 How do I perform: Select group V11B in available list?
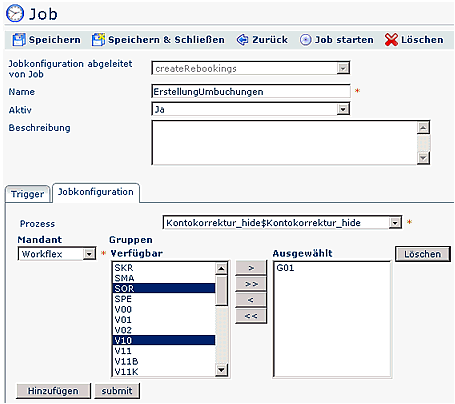click(x=164, y=361)
